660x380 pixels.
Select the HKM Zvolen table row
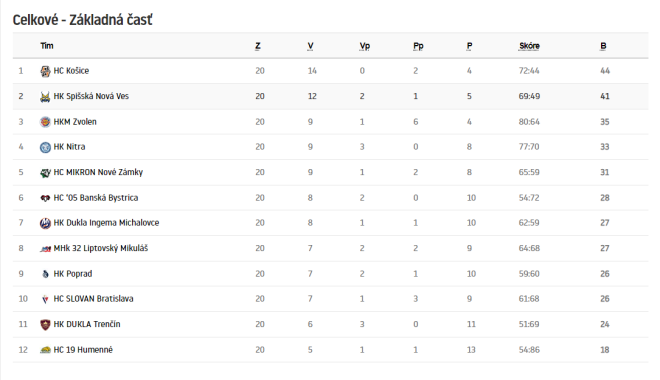[330, 122]
